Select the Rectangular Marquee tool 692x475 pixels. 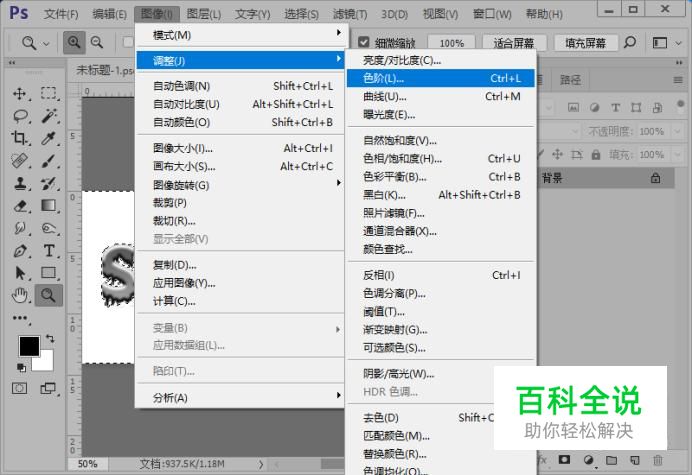[49, 93]
